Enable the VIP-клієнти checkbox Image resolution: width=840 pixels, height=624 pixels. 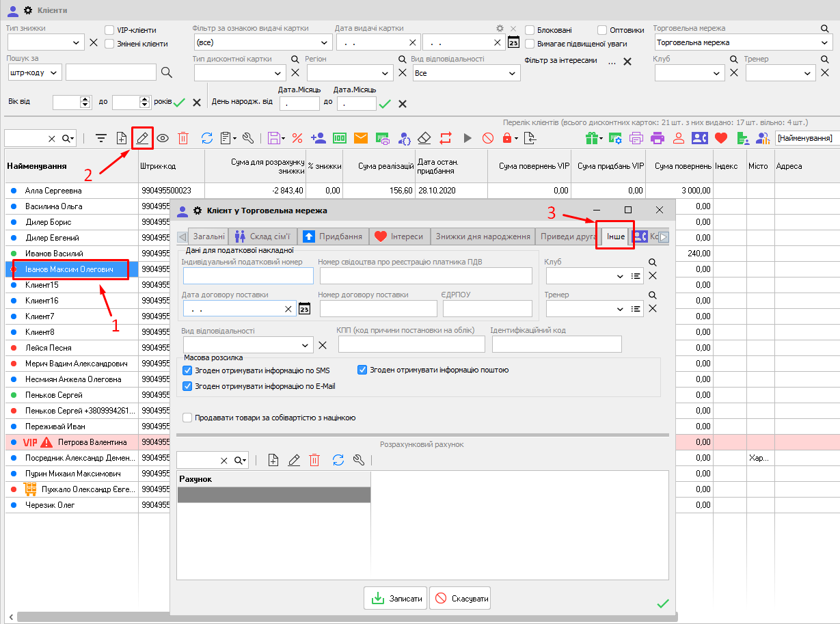pyautogui.click(x=109, y=30)
